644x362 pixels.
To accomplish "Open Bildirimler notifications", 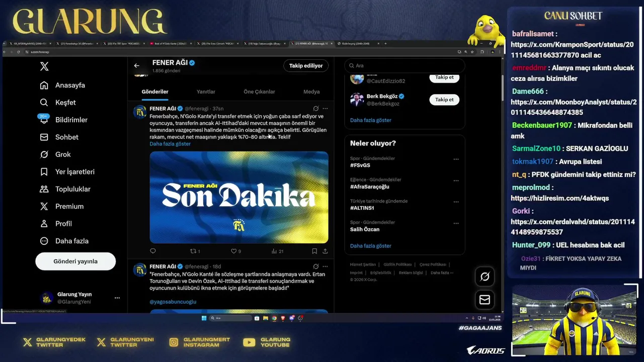I will point(63,120).
